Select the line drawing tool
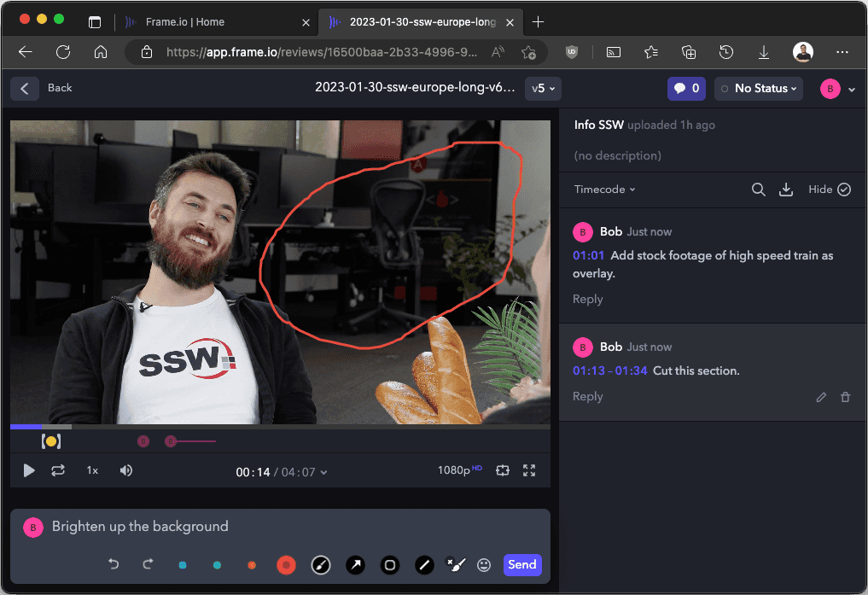The image size is (868, 595). 424,564
